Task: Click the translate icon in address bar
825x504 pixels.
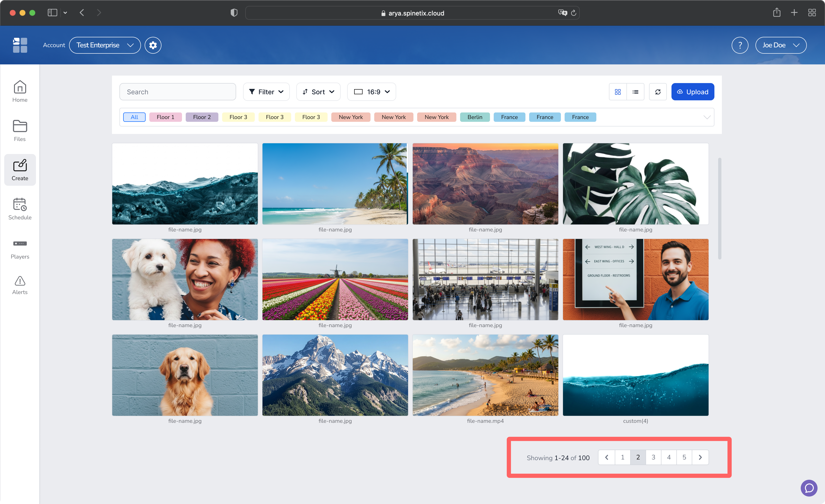Action: click(x=563, y=13)
